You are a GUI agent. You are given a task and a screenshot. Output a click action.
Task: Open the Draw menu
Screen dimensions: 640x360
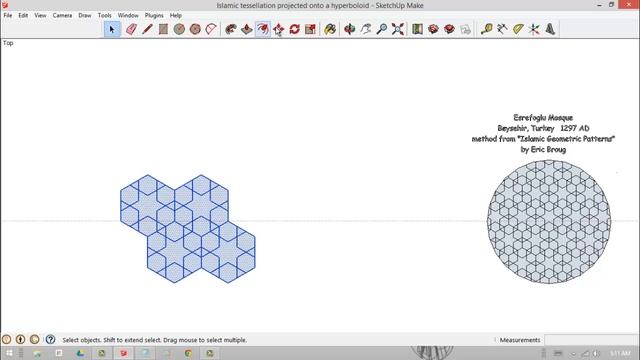[x=85, y=15]
